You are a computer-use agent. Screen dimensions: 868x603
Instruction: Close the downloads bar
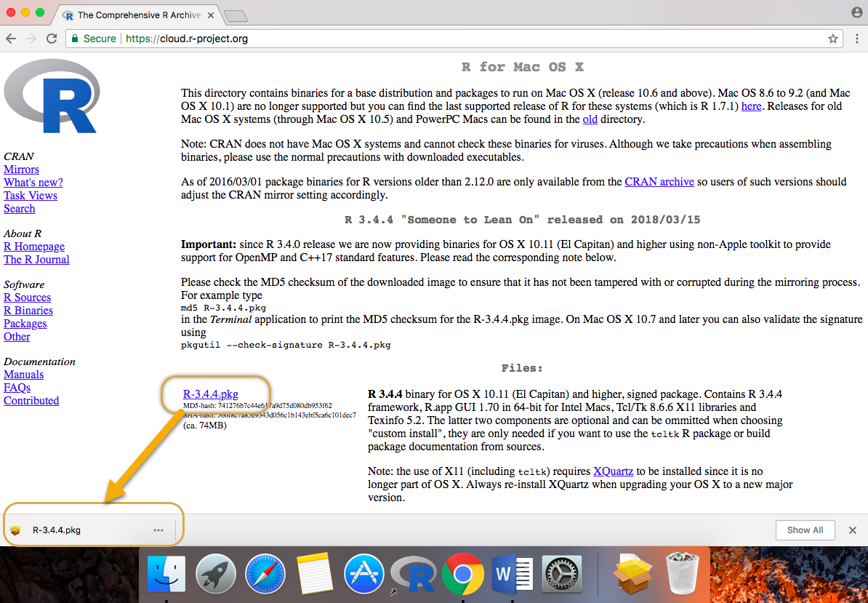click(853, 530)
